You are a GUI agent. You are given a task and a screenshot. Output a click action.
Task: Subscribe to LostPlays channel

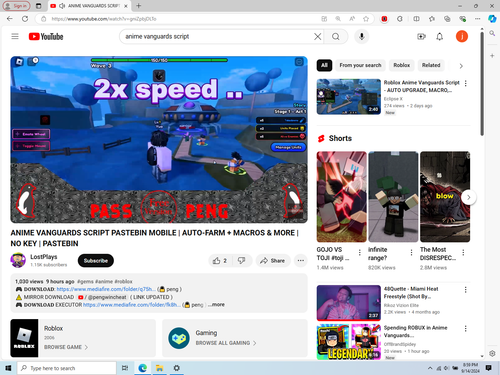[x=96, y=261]
